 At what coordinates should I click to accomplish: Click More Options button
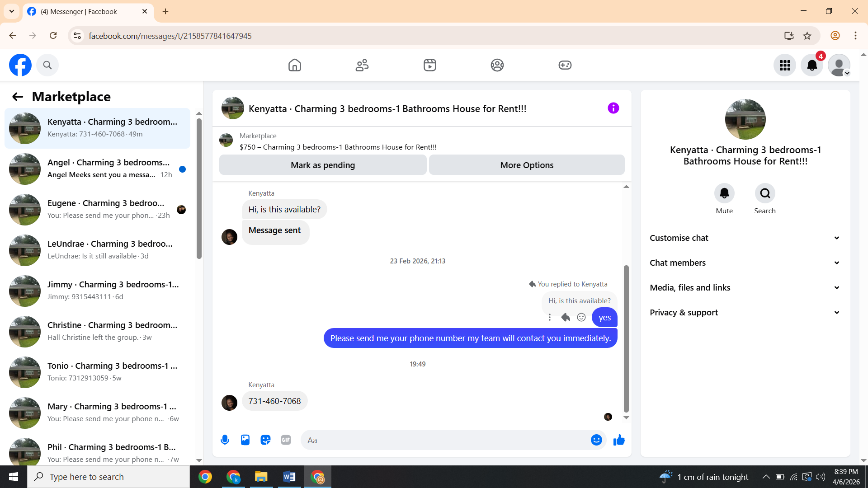pos(527,165)
